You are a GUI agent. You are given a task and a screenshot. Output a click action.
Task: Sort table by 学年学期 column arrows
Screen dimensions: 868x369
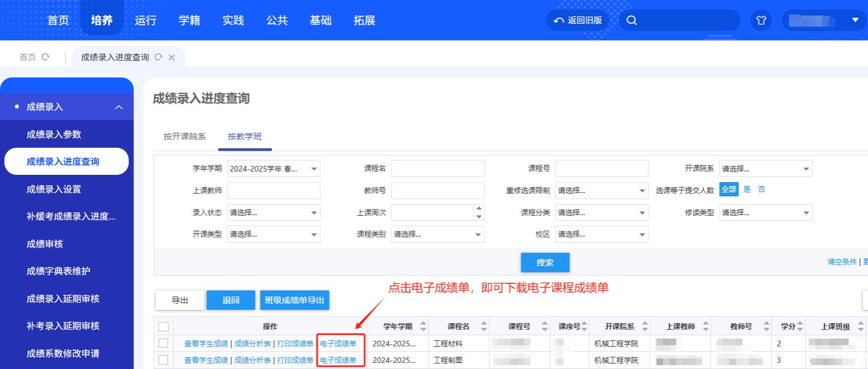(423, 326)
